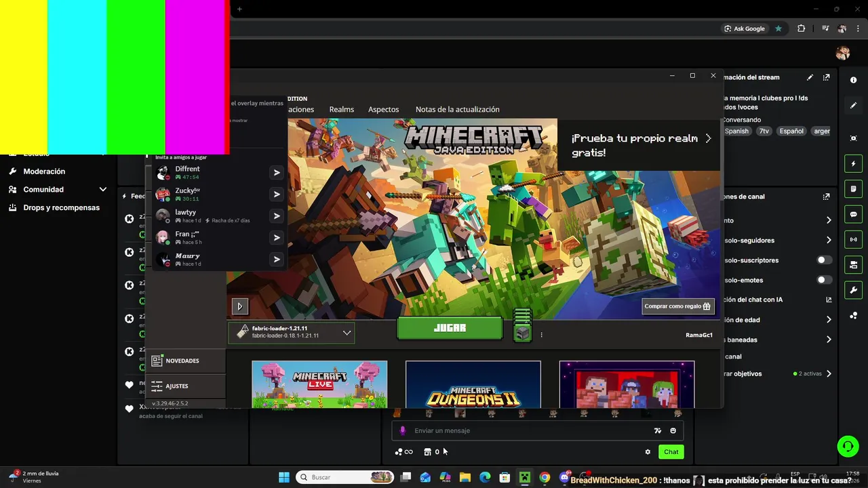Pop out the channel actions panel
The width and height of the screenshot is (868, 488).
[x=826, y=197]
